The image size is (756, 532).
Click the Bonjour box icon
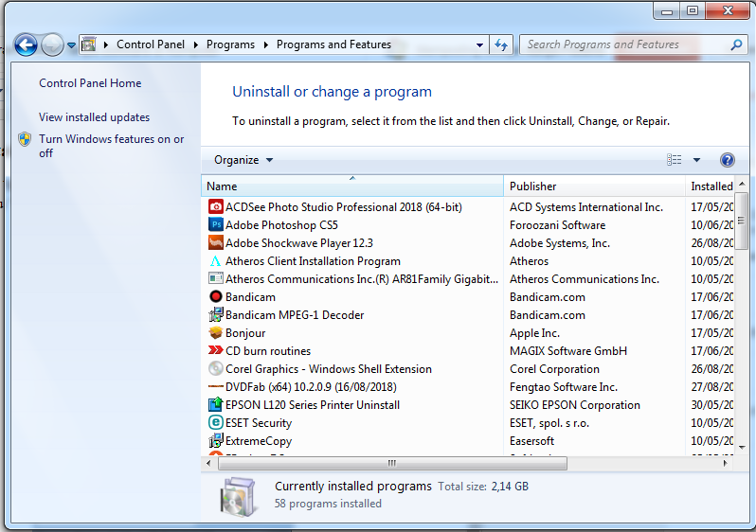[x=215, y=333]
